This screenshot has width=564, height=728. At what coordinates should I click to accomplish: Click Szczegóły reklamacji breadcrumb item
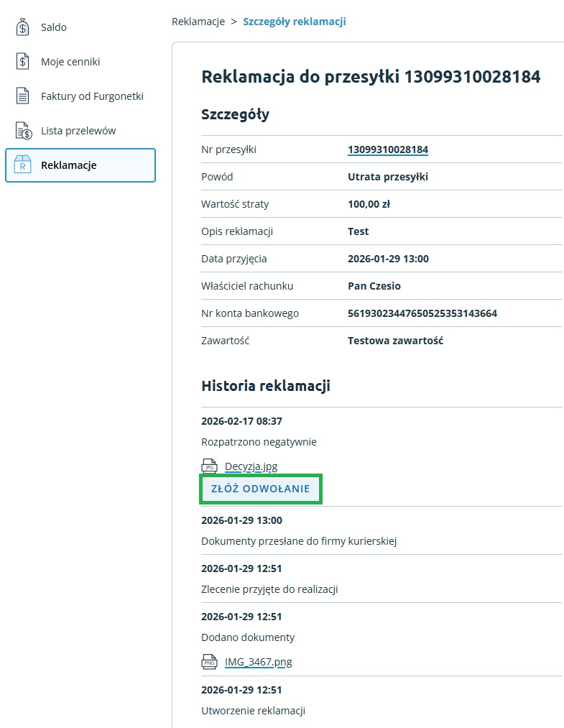(294, 22)
